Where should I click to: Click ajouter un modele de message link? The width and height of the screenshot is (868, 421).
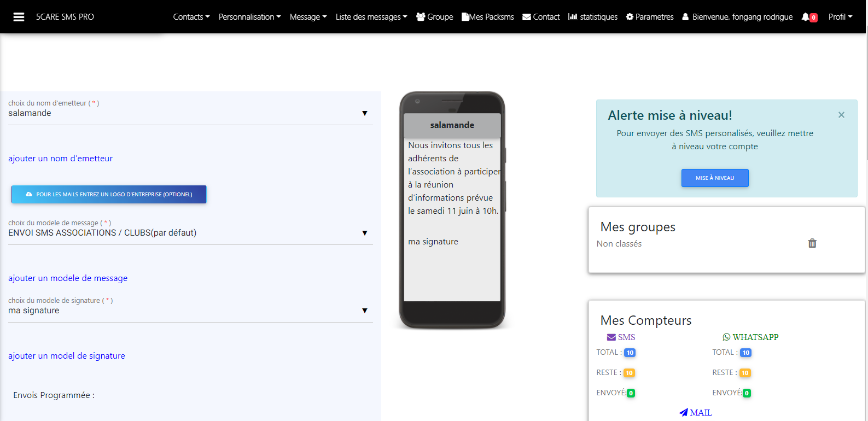[68, 278]
